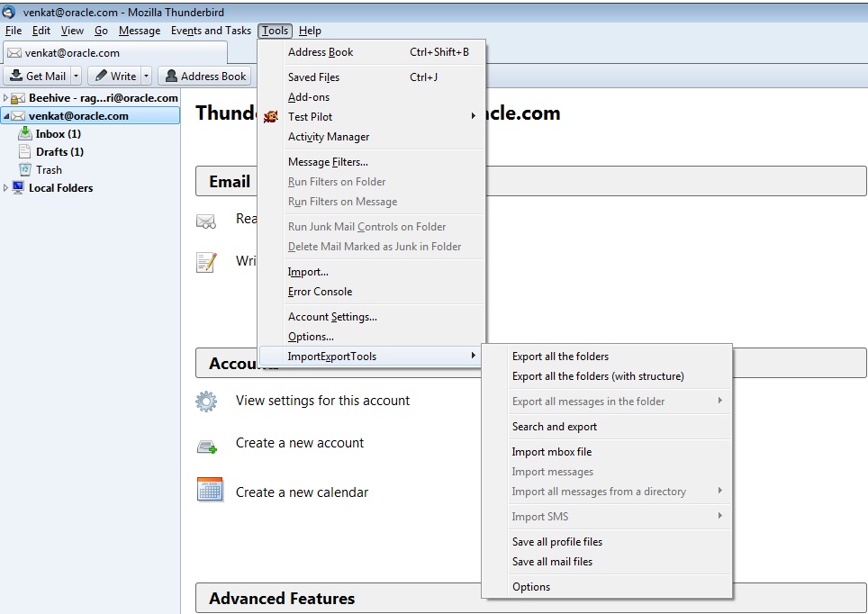Expand the Local Folders tree
This screenshot has width=868, height=614.
[5, 187]
